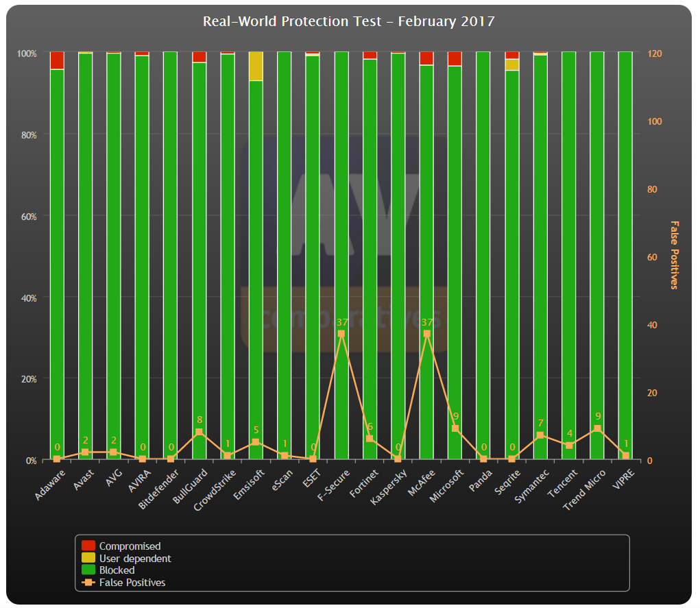Click Tencent's false positives data point marker
700x608 pixels.
pos(569,445)
